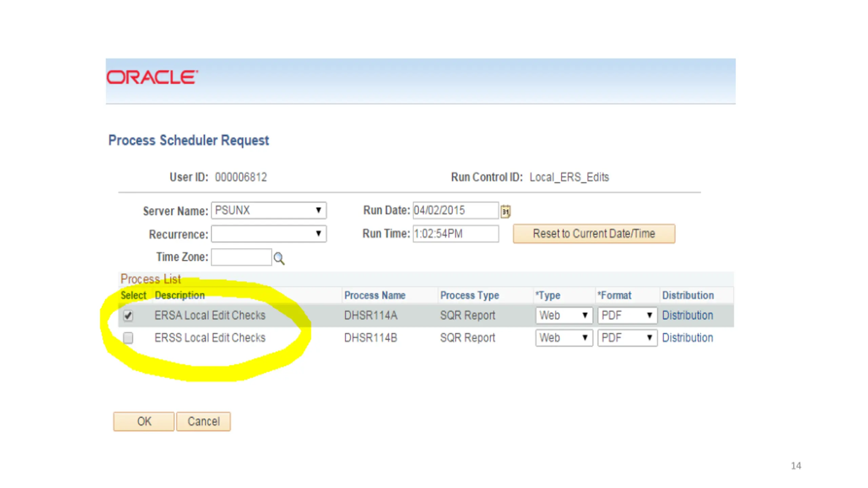The height and width of the screenshot is (488, 868).
Task: Click the *Type column header
Action: coord(548,295)
